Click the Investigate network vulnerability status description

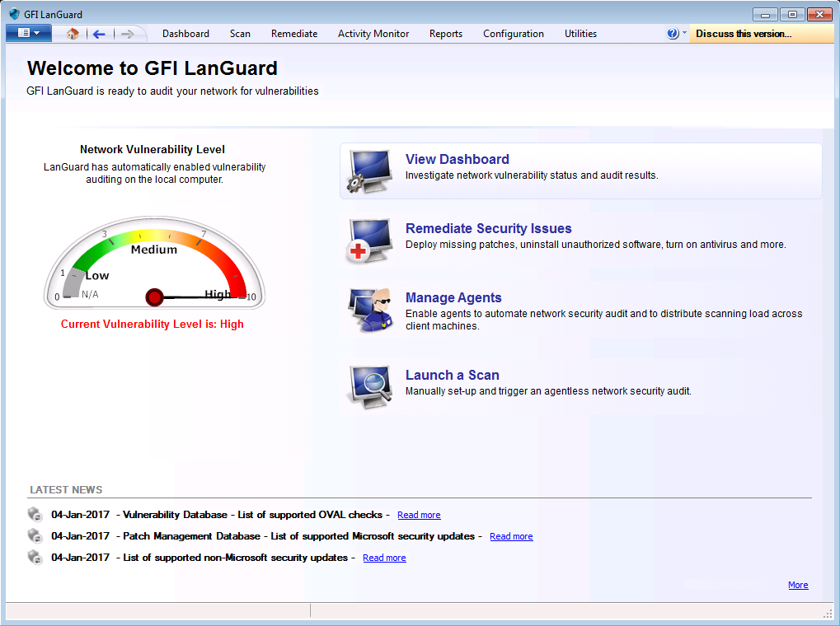532,175
